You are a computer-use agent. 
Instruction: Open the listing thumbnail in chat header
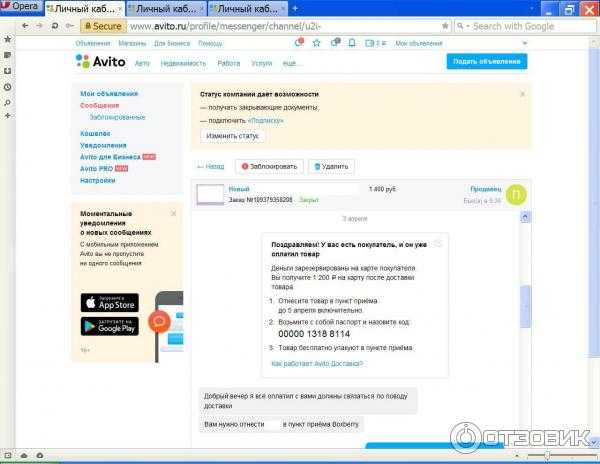(210, 194)
